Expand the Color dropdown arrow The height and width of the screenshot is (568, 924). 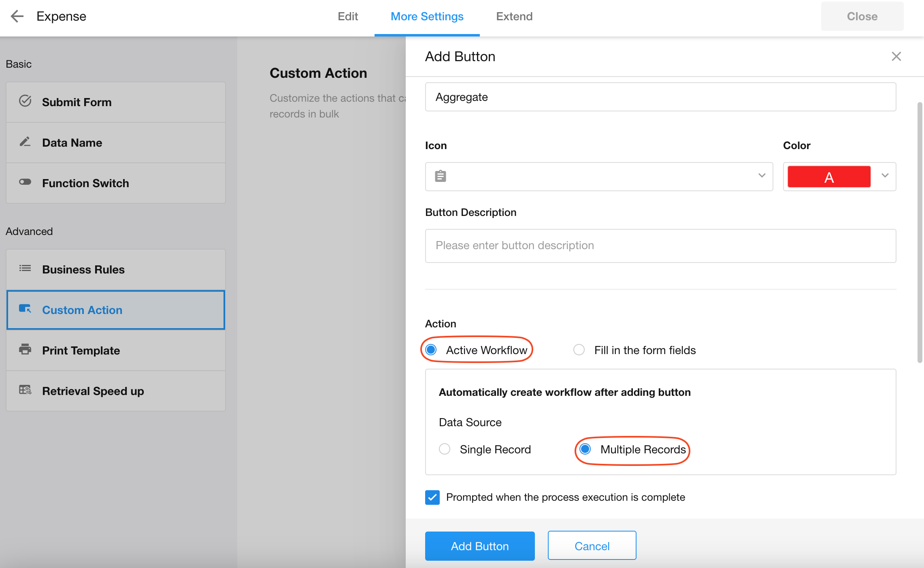click(885, 176)
